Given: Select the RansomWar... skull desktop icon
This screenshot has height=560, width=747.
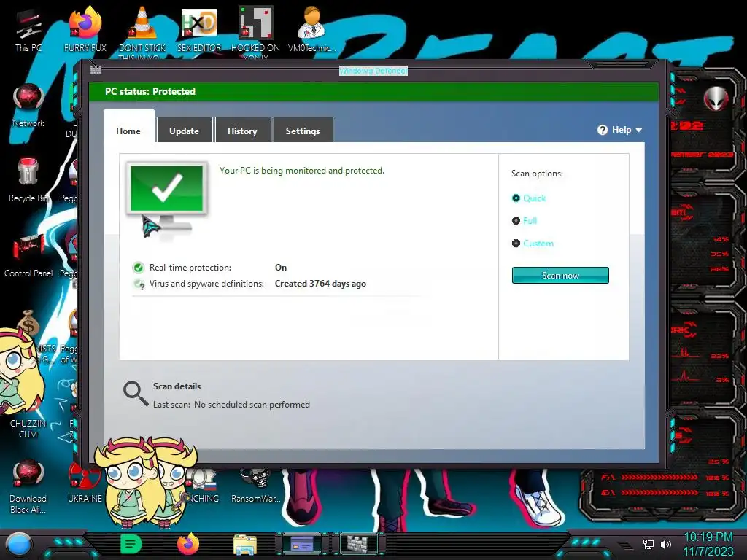Looking at the screenshot, I should (255, 486).
